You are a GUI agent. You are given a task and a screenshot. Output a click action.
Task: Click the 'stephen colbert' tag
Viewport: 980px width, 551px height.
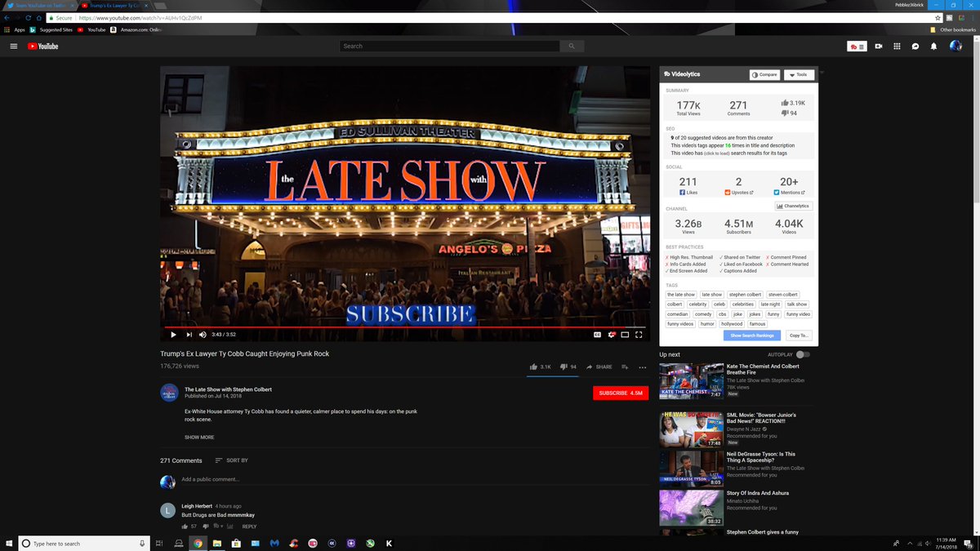click(745, 295)
